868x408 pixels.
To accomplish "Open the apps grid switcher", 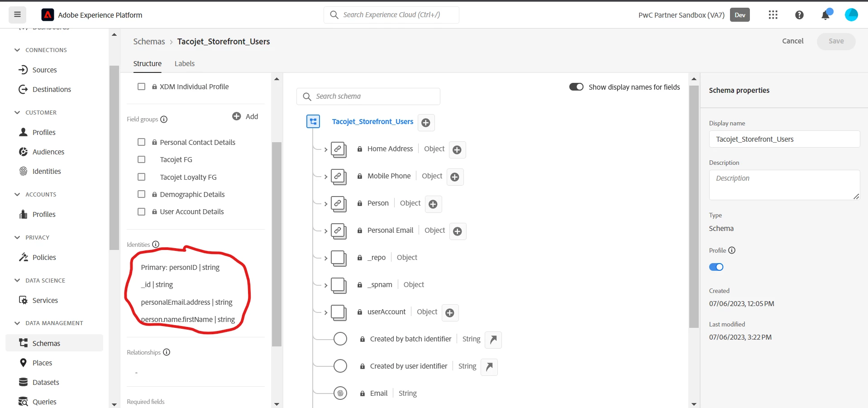I will (x=773, y=15).
